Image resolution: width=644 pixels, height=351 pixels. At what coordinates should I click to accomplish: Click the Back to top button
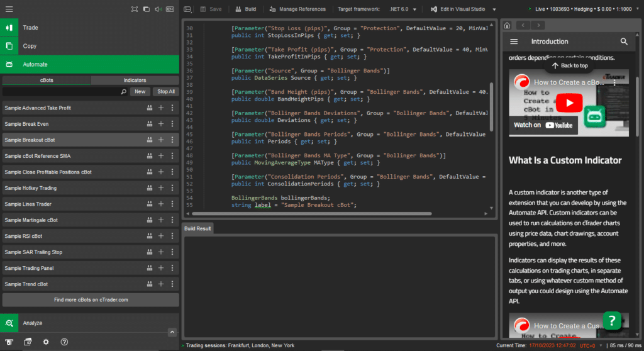570,66
